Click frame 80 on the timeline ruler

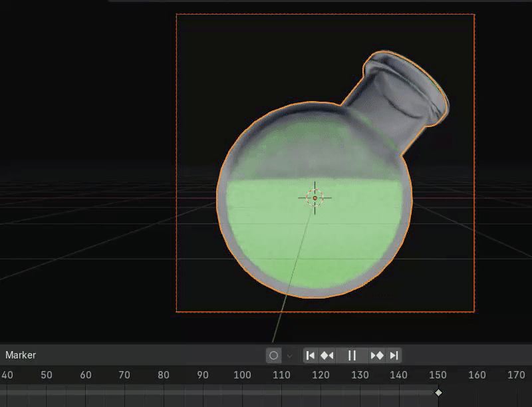[164, 375]
